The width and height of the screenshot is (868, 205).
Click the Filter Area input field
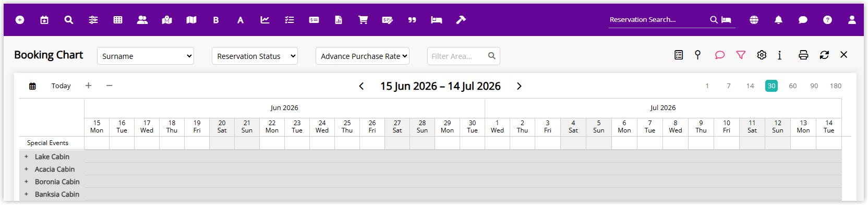[x=464, y=56]
